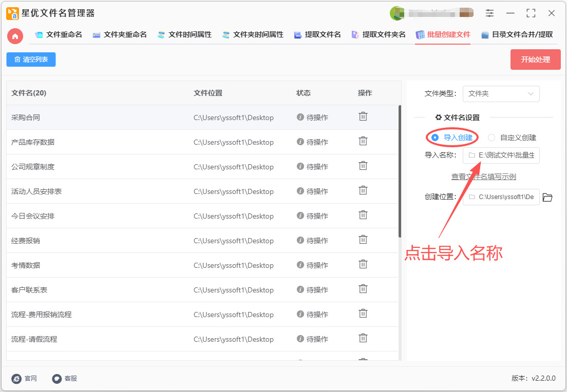Delete 活动人员安排表 entry using trash icon
Screen dimensions: 567x392
tap(363, 190)
